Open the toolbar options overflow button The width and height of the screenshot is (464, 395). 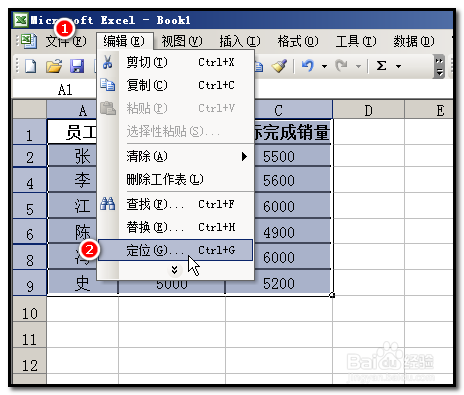click(x=439, y=67)
